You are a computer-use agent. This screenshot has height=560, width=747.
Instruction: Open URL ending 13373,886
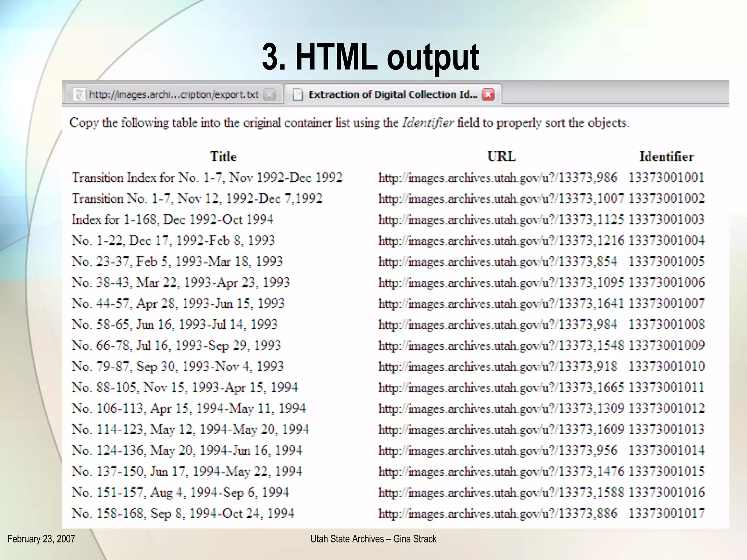498,514
